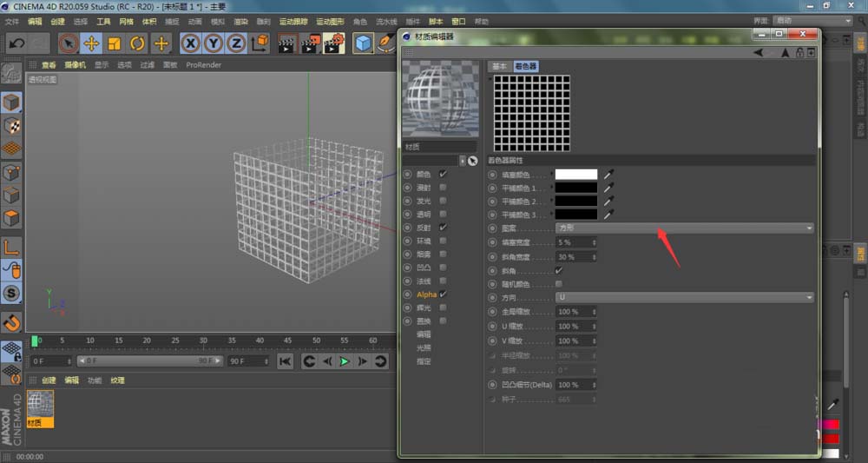Image resolution: width=868 pixels, height=463 pixels.
Task: Select the Alpha channel label
Action: point(427,294)
